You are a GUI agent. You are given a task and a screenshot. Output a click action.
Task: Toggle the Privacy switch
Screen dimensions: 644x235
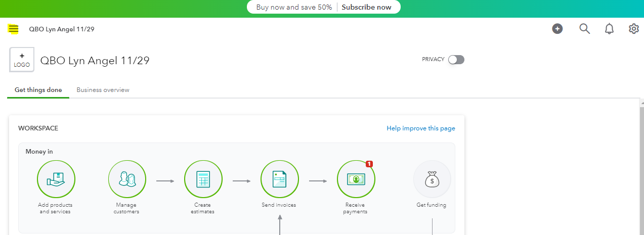pos(456,60)
